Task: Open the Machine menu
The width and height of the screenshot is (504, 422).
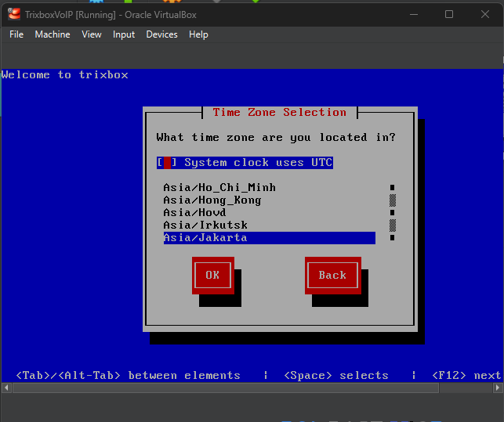Action: (x=53, y=34)
